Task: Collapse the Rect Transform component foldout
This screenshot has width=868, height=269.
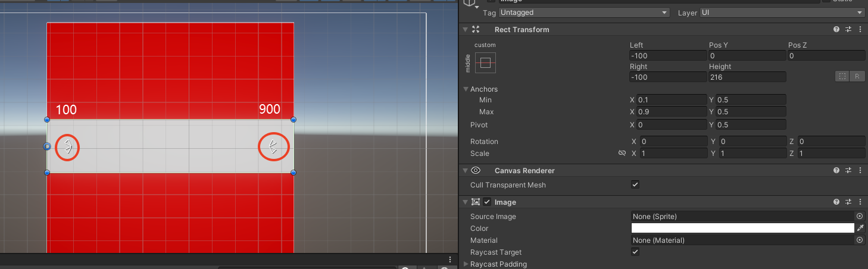Action: pos(465,29)
